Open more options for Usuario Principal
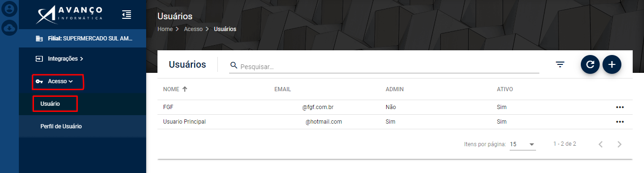Screen dimensions: 644x173 (620, 122)
